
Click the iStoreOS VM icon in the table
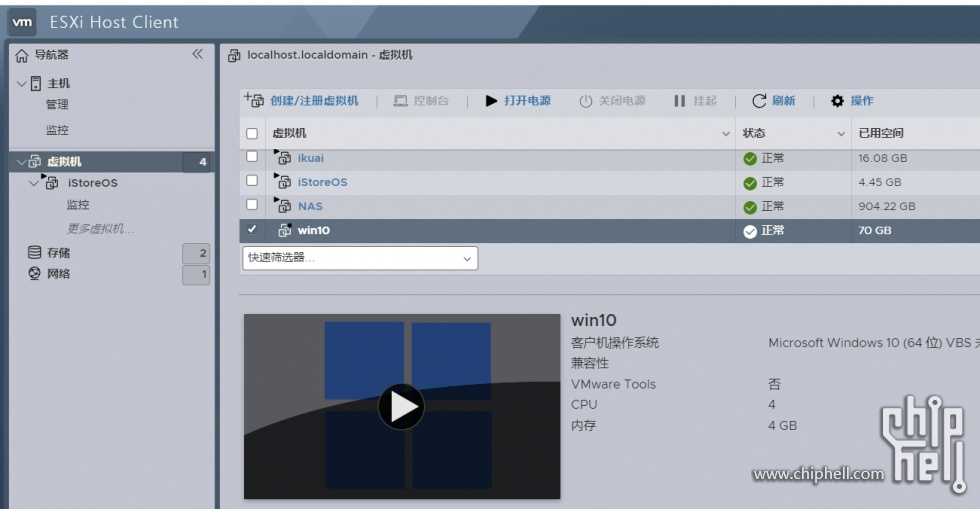pos(283,181)
